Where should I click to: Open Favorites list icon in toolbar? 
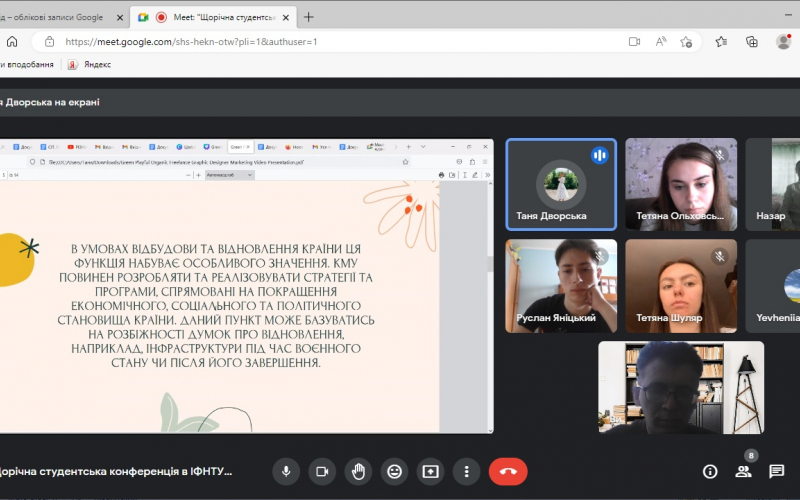tap(721, 42)
